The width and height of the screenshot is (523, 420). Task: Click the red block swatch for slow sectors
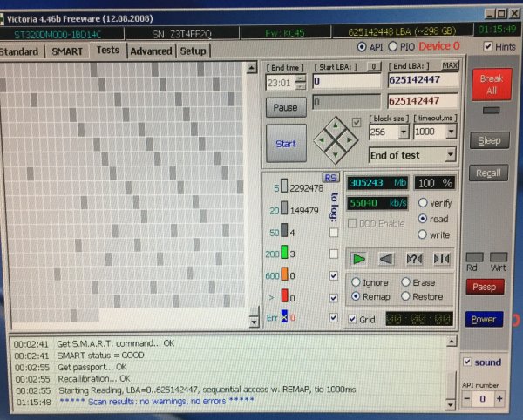point(284,295)
